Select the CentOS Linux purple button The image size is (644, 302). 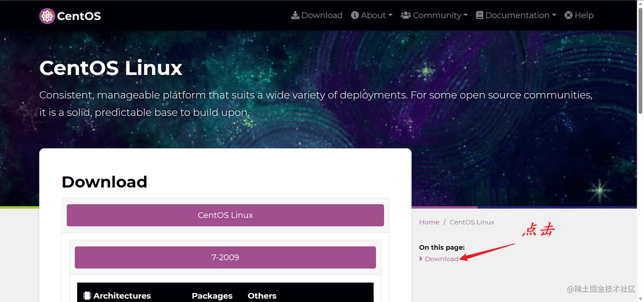coord(225,215)
